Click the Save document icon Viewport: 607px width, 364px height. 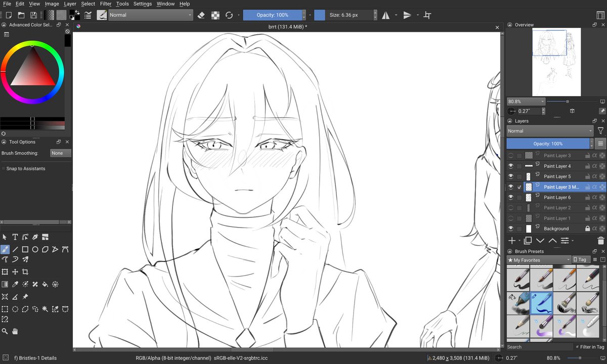(x=33, y=15)
